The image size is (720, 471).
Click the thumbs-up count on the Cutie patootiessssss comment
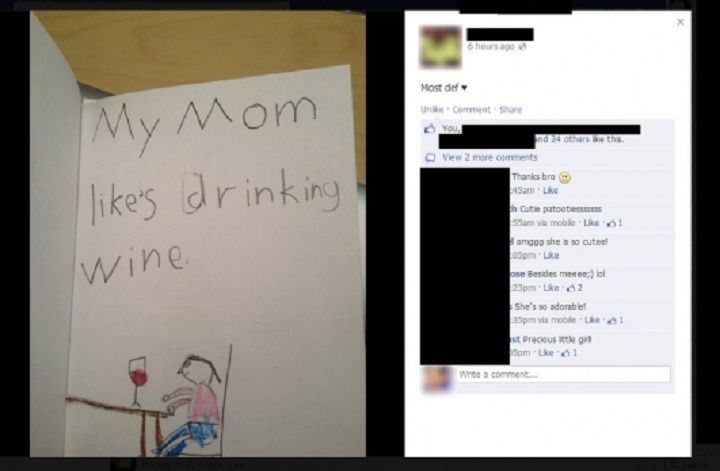(614, 223)
